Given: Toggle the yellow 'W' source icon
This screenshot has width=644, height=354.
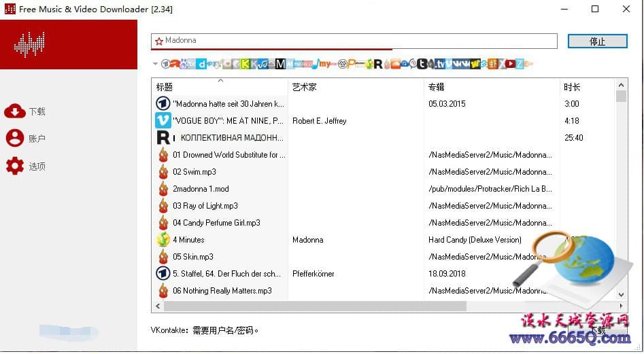Looking at the screenshot, I should (476, 64).
